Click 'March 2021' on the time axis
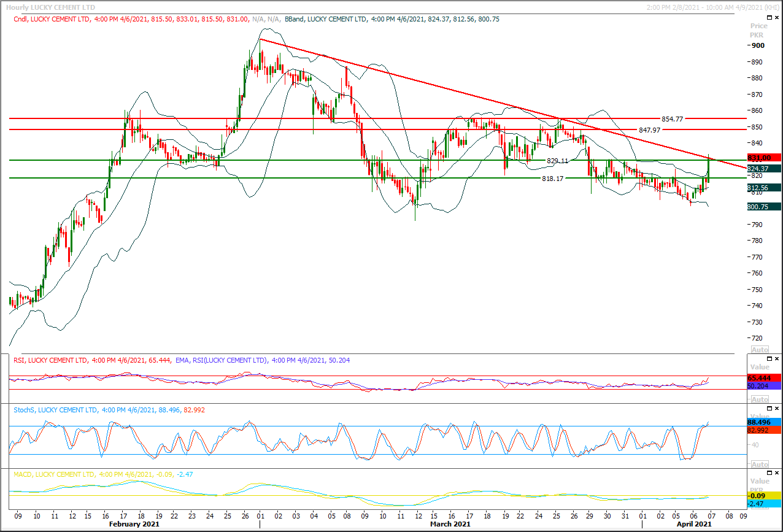 point(450,524)
